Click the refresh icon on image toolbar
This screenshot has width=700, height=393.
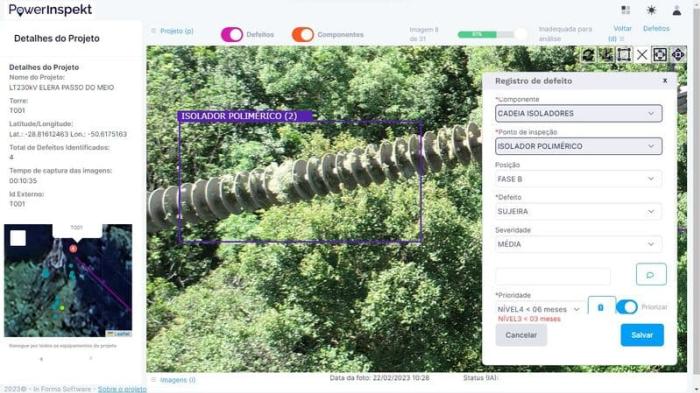(588, 54)
